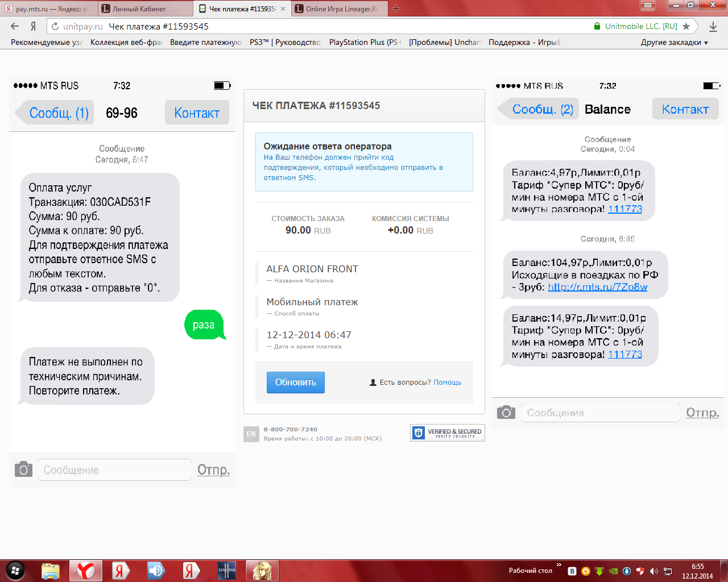Tap 'Сообщ. (2)' back button in Balance chat
This screenshot has width=728, height=582.
click(x=537, y=109)
